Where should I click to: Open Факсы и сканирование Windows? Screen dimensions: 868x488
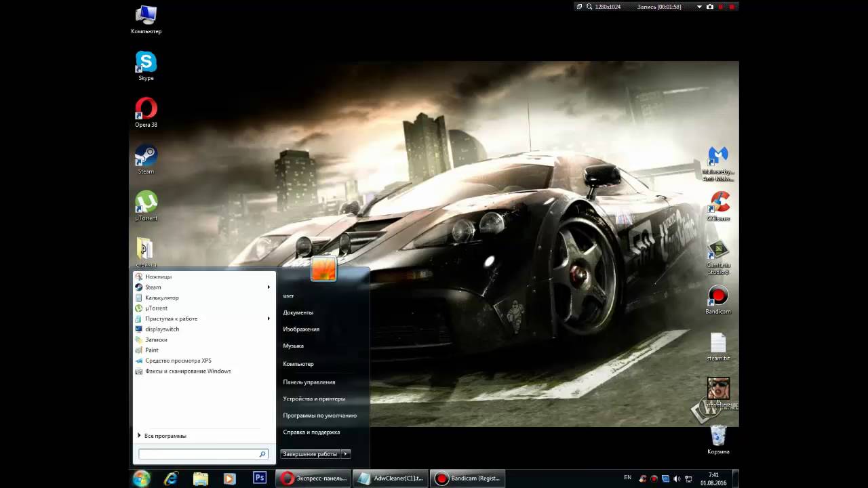204,371
